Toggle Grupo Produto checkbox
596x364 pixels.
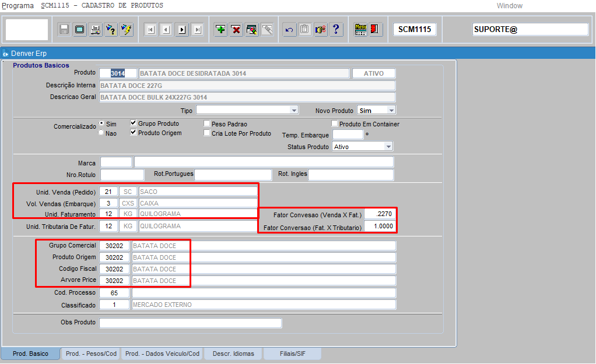133,123
